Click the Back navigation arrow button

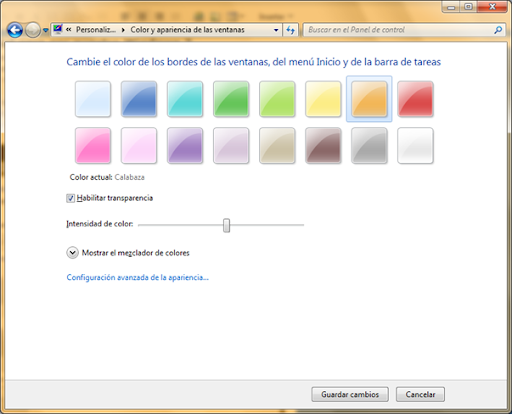tap(15, 30)
